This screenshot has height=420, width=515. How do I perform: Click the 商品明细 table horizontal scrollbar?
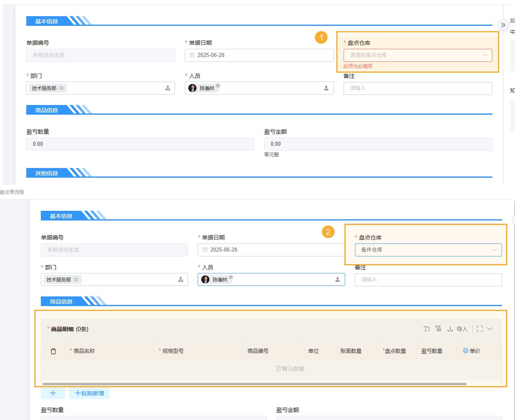pos(254,384)
